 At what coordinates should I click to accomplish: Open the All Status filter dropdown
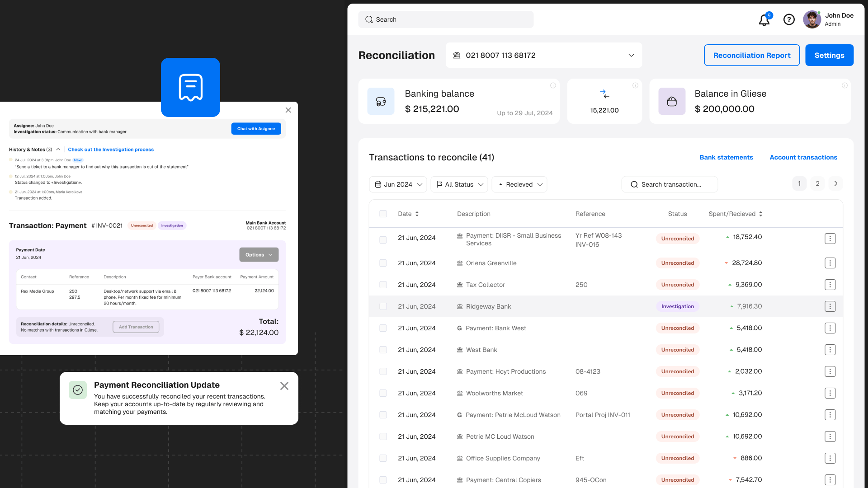[460, 184]
